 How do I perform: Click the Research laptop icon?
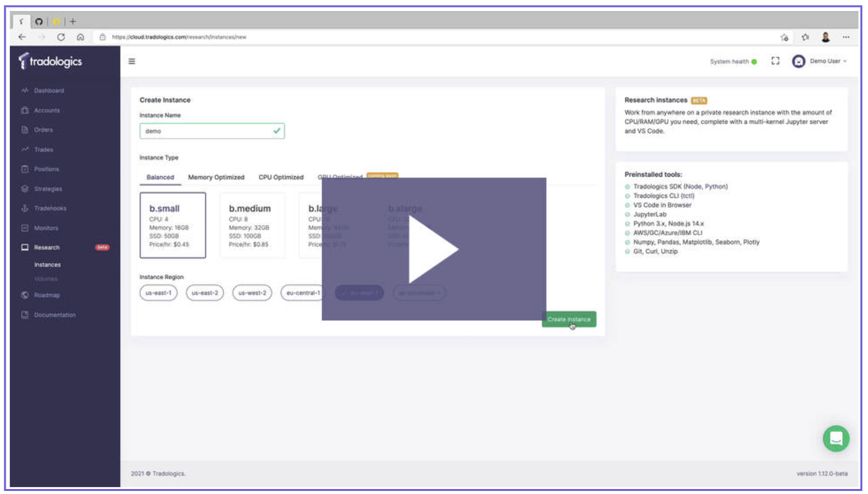click(25, 248)
